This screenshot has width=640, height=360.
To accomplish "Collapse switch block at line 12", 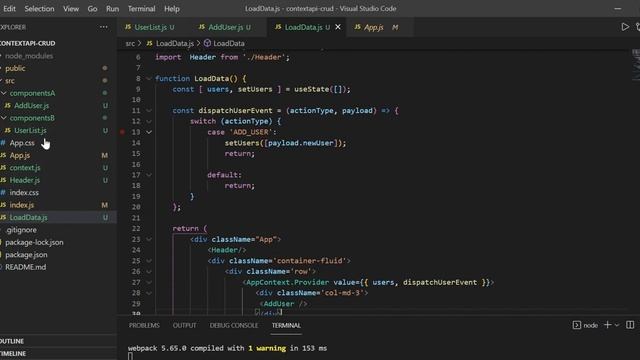I will tap(149, 121).
